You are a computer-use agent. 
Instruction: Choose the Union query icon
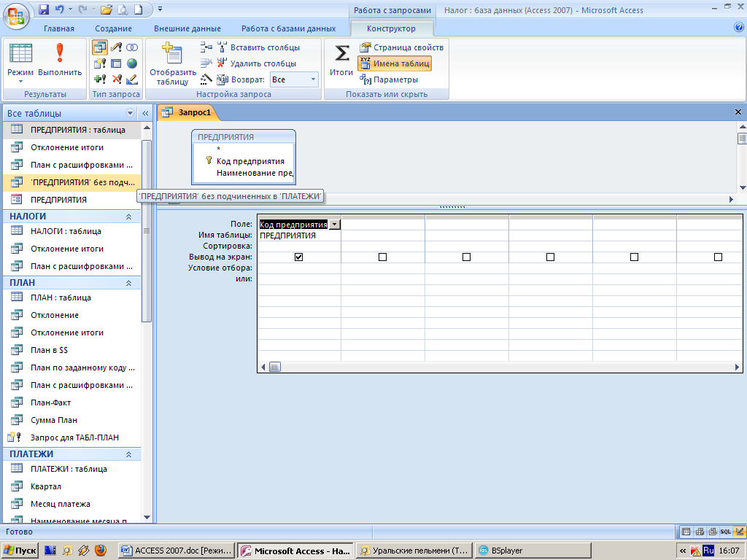[132, 47]
